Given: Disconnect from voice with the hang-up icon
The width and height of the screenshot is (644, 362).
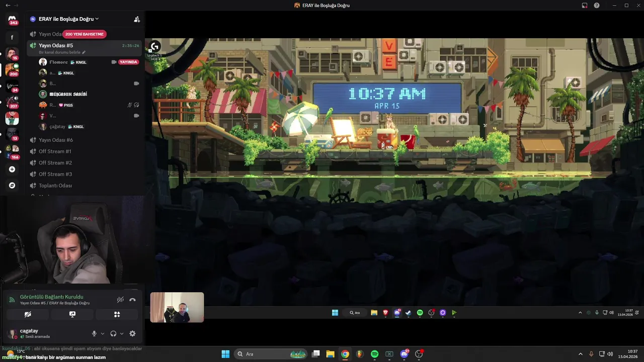Looking at the screenshot, I should tap(132, 300).
